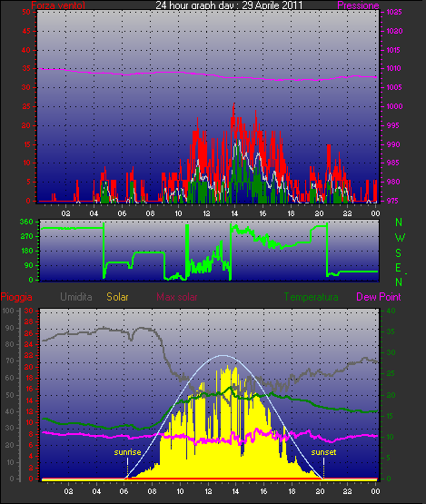426x504 pixels.
Task: Click the graph title dated 29 Aprile 2011
Action: click(x=229, y=5)
